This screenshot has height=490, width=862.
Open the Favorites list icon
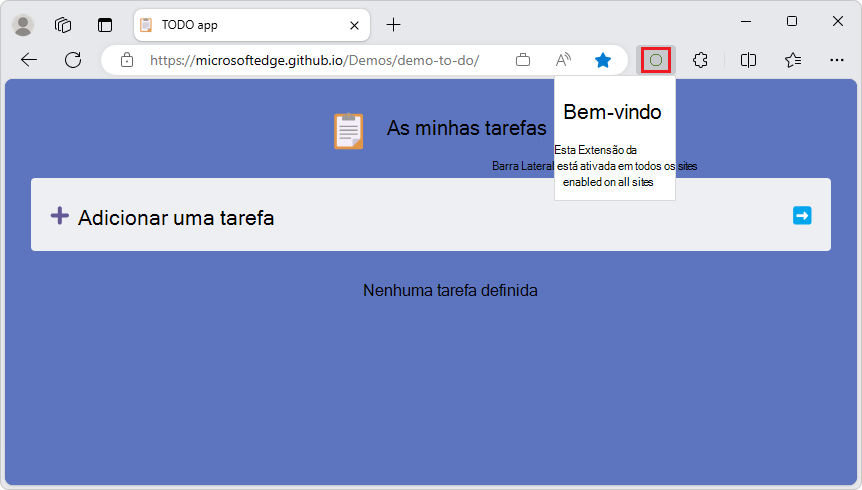(793, 60)
